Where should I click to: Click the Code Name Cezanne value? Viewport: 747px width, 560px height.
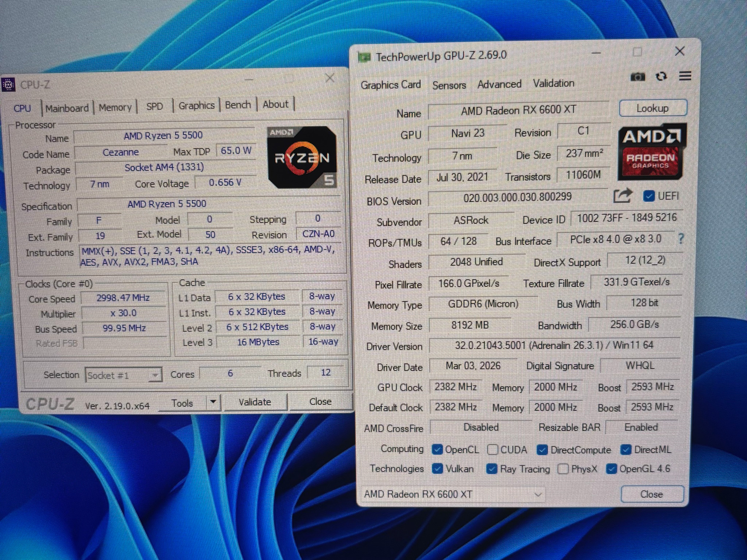coord(121,152)
